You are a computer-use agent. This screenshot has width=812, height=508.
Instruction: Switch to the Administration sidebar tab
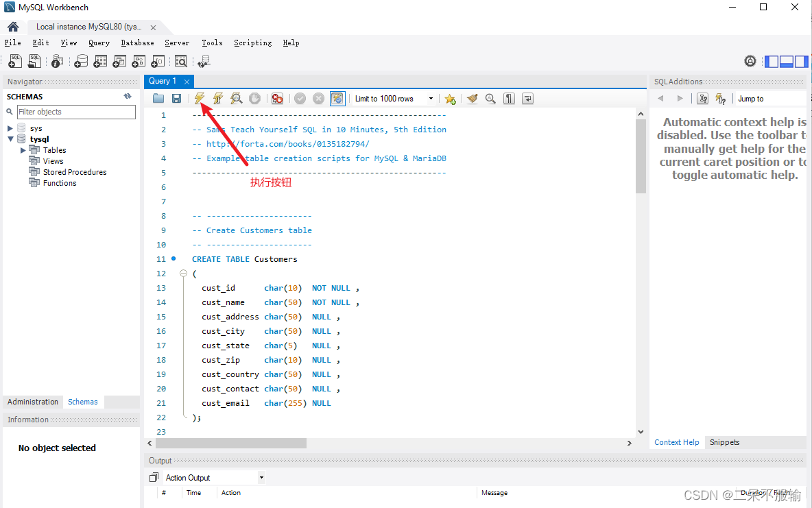(x=32, y=402)
